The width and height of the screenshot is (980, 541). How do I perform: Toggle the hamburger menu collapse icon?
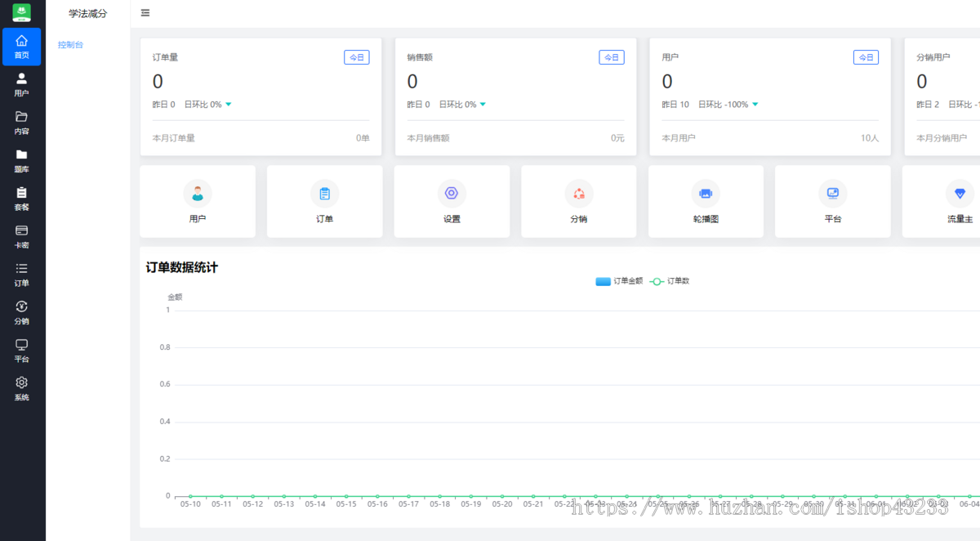pos(145,13)
